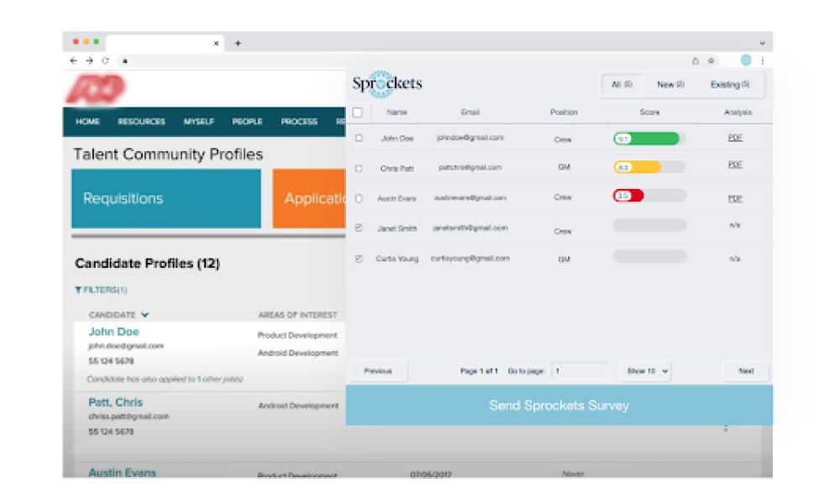Switch to the New tab

(x=670, y=85)
